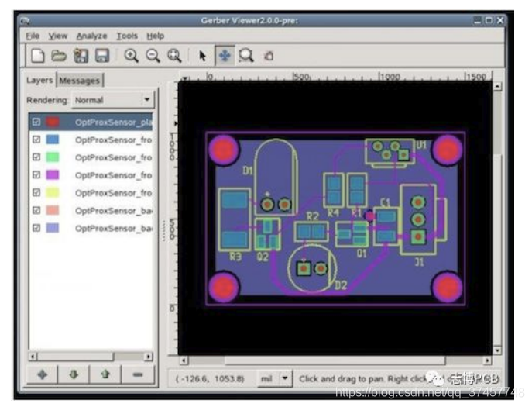Select the pointer arrow tool
532x407 pixels.
203,56
